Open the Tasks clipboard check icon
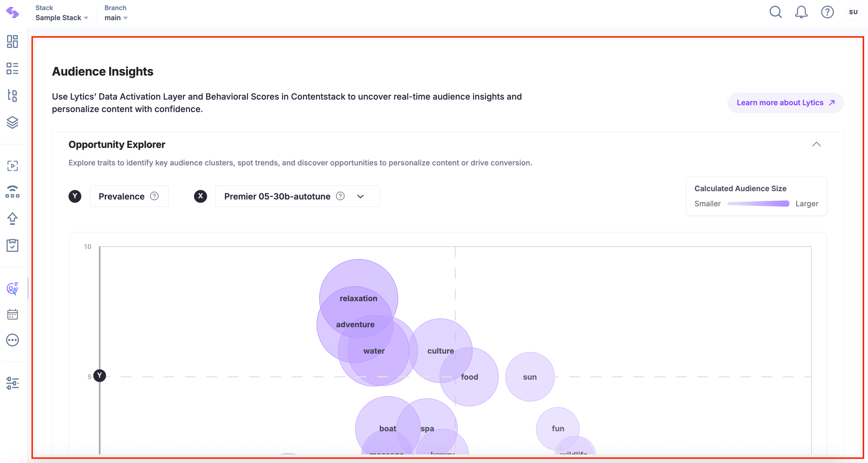 point(12,245)
